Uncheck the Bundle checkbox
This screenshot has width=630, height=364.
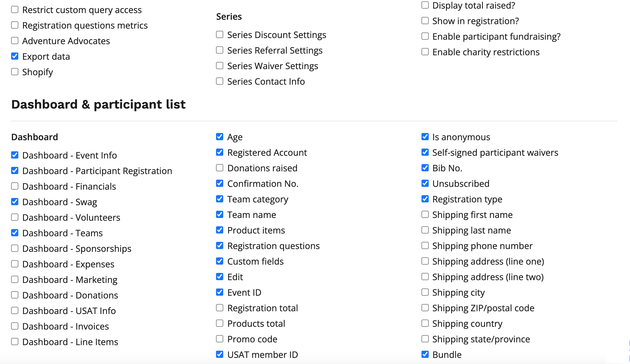(425, 355)
